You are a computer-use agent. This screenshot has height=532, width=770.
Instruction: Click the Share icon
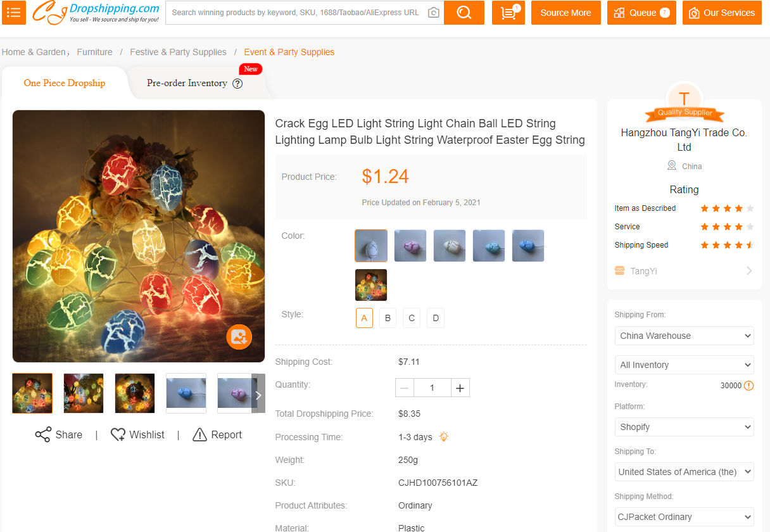point(43,434)
